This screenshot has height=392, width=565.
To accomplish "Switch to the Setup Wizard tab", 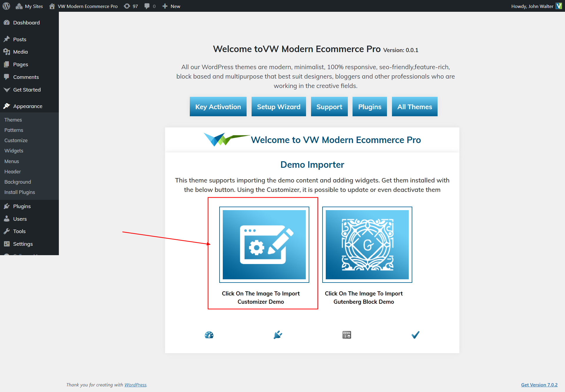I will point(279,107).
